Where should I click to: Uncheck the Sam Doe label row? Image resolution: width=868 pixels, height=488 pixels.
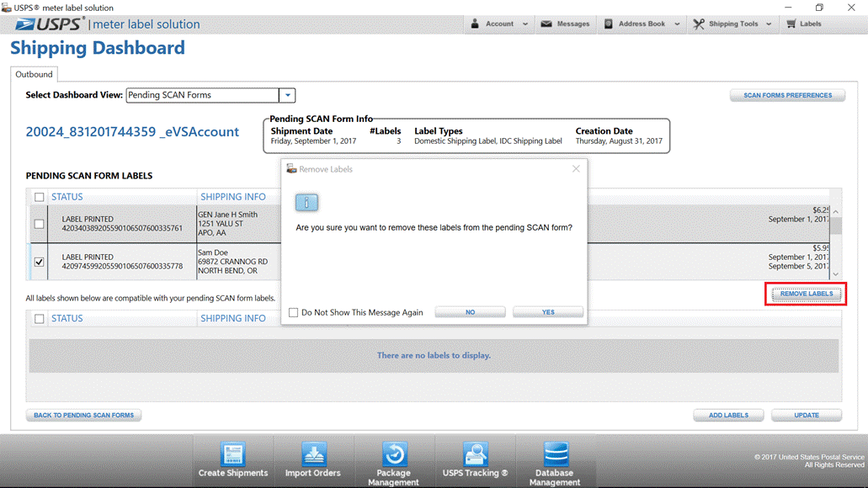tap(40, 262)
